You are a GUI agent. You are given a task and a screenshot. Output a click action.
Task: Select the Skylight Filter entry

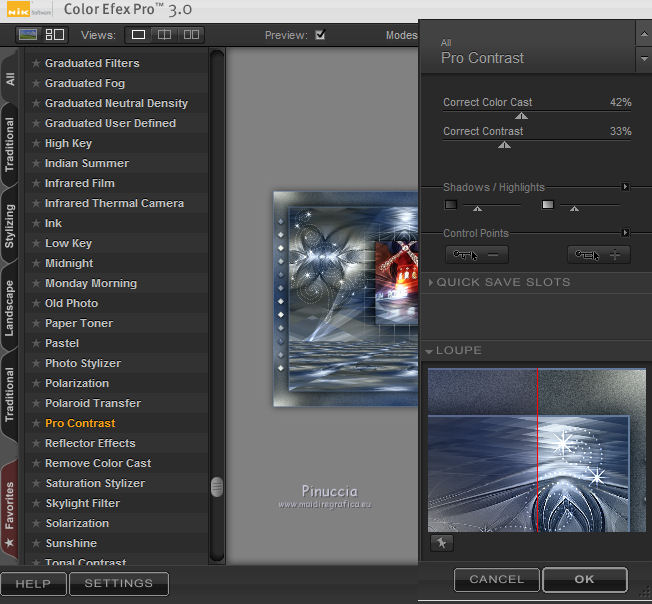116,503
